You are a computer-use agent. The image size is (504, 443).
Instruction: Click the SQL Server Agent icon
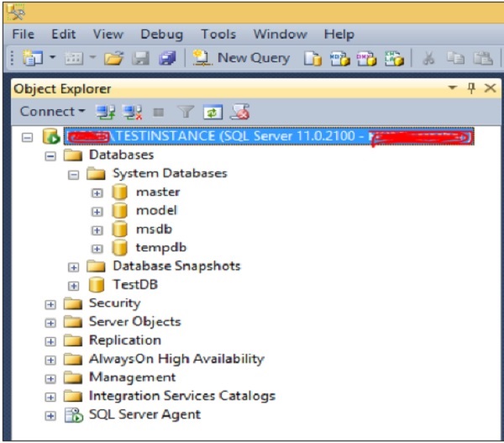point(74,415)
